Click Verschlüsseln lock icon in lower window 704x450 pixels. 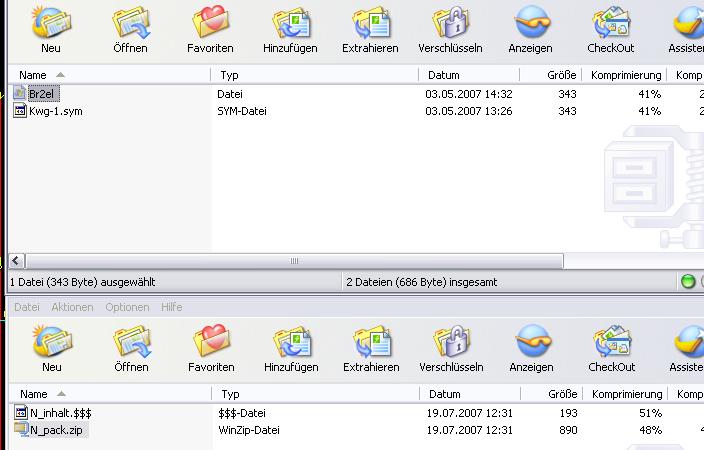coord(451,341)
